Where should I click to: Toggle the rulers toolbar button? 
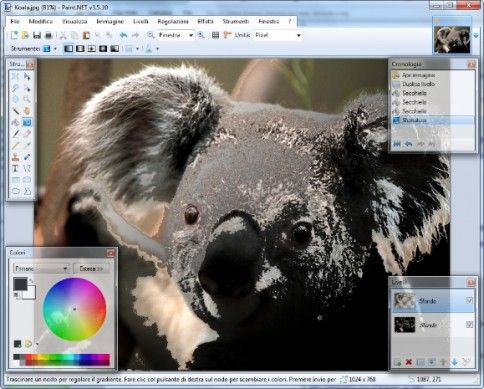[x=227, y=35]
